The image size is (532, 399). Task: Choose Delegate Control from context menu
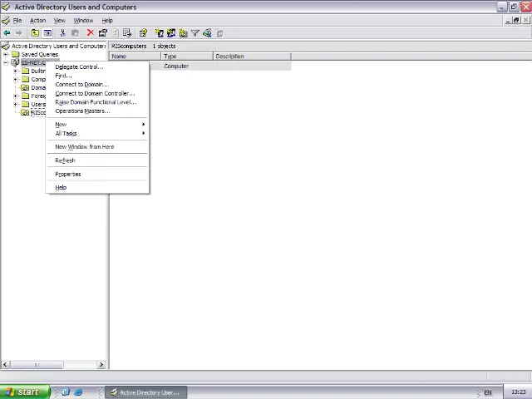click(x=97, y=66)
